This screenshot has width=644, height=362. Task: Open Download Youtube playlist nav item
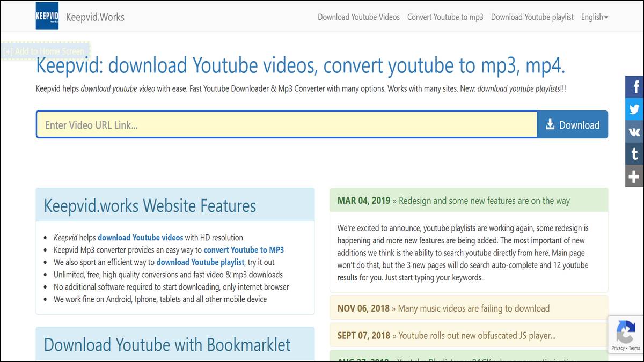point(532,17)
